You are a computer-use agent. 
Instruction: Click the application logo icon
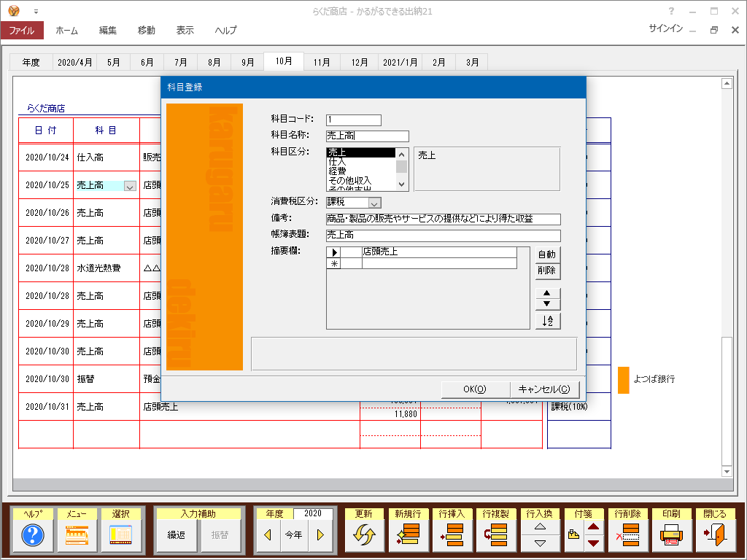click(14, 10)
